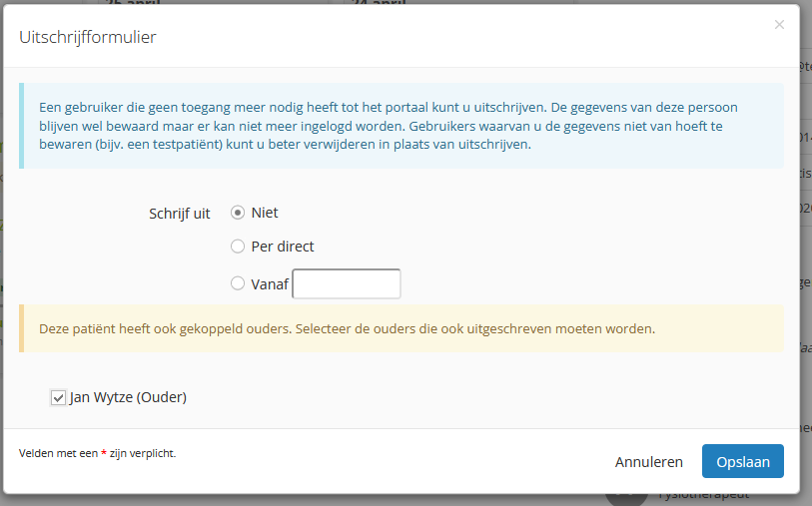
Task: Uncheck the Jan Wytze (Ouder) checkbox
Action: click(58, 397)
